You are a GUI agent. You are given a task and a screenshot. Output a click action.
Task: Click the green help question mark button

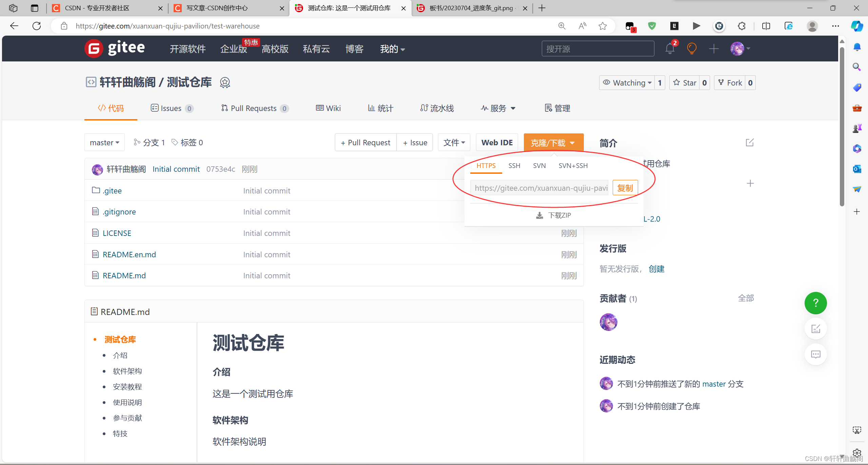(x=815, y=303)
